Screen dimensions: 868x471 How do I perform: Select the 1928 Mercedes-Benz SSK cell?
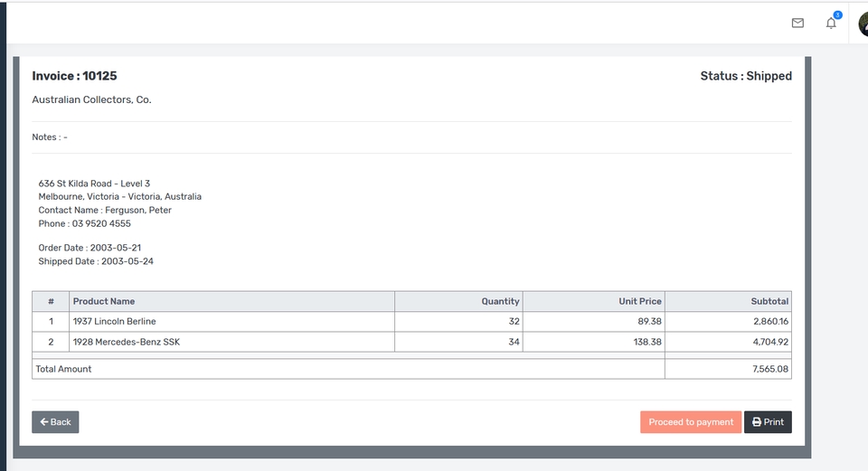tap(232, 342)
